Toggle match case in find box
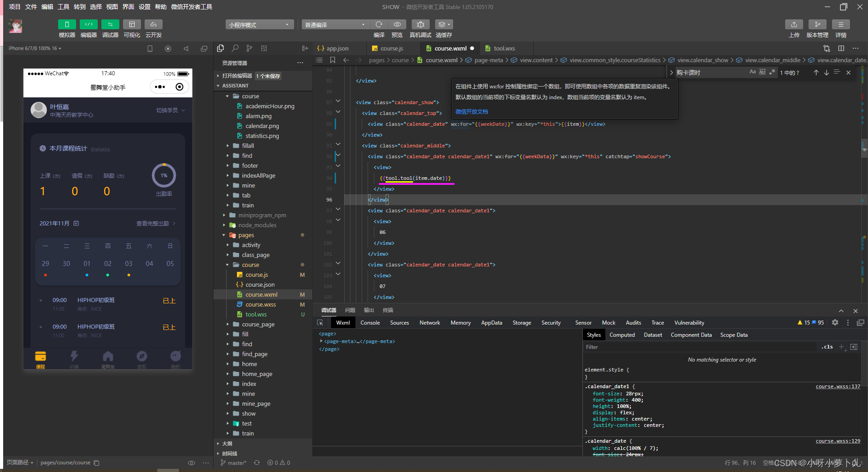 pyautogui.click(x=753, y=72)
